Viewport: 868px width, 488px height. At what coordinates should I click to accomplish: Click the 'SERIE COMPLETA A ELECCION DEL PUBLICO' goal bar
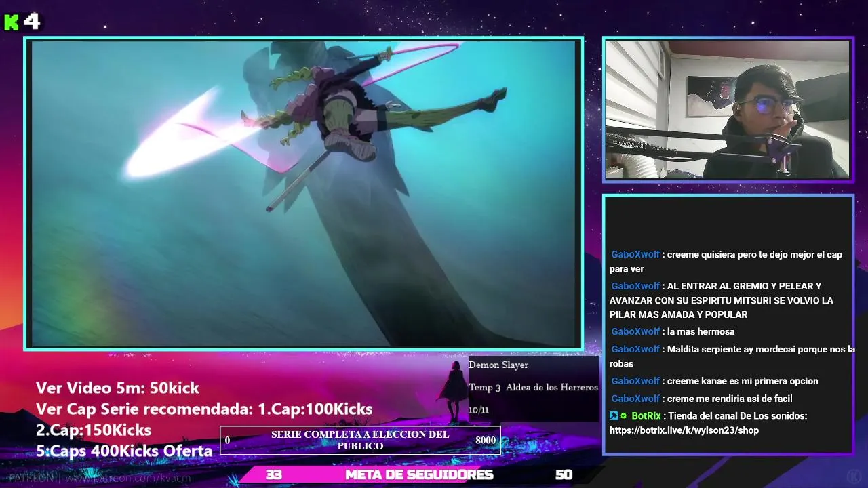(x=360, y=440)
